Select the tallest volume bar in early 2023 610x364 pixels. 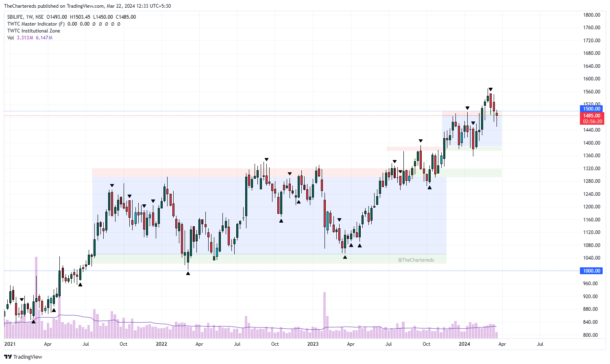click(325, 315)
